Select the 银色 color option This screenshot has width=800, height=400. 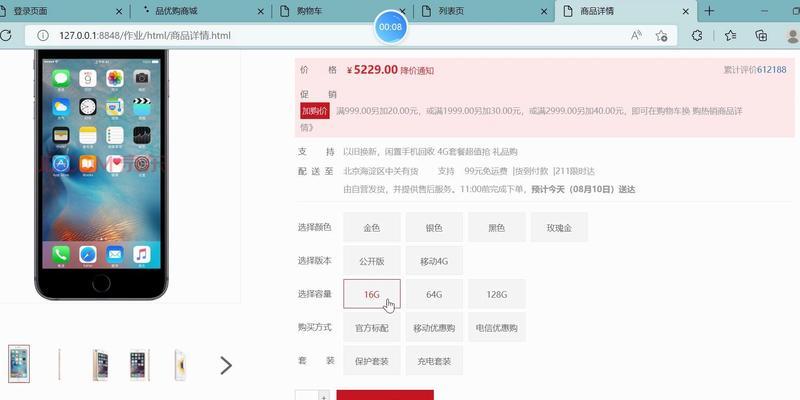[434, 228]
